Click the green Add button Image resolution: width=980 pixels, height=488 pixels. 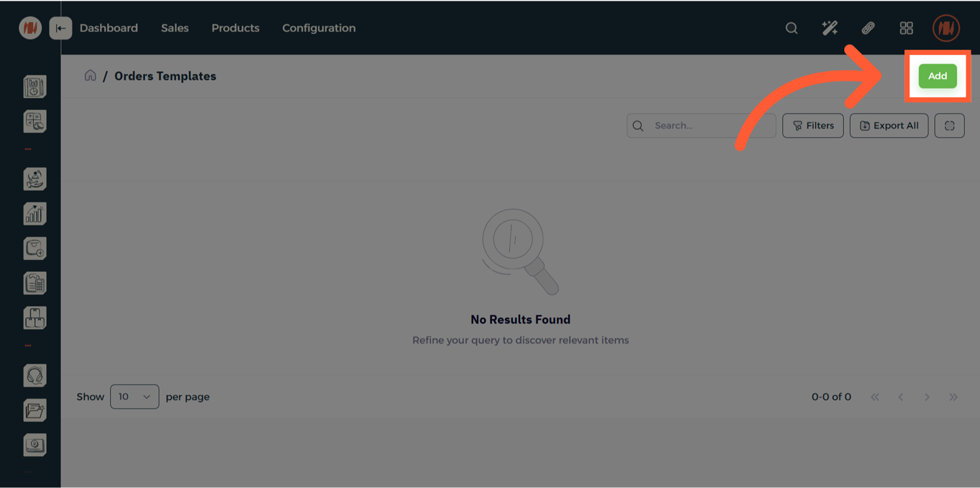(937, 76)
